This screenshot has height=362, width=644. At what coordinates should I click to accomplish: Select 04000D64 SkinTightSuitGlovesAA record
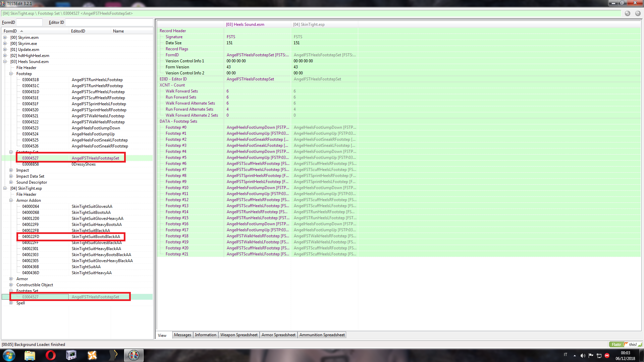[x=77, y=206]
